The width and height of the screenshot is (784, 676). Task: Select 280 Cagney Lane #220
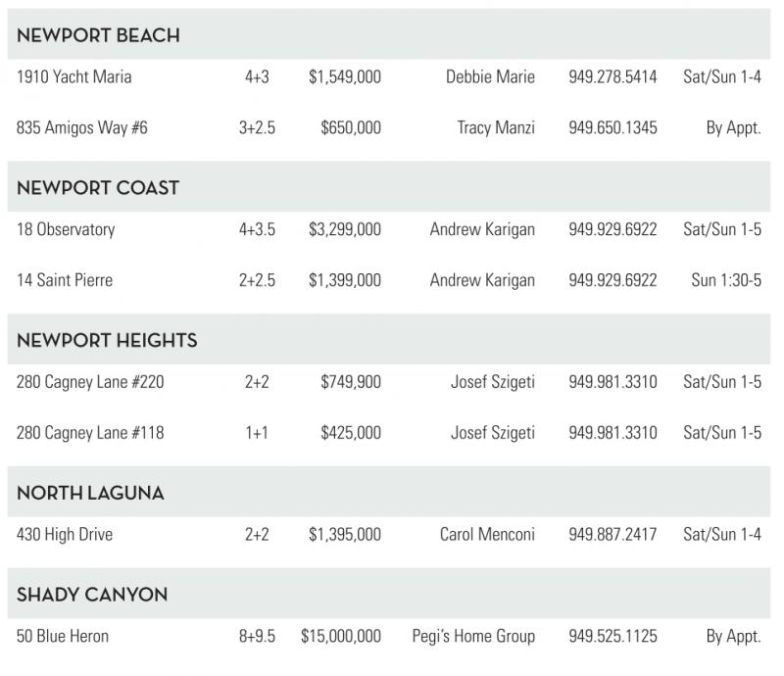[90, 382]
